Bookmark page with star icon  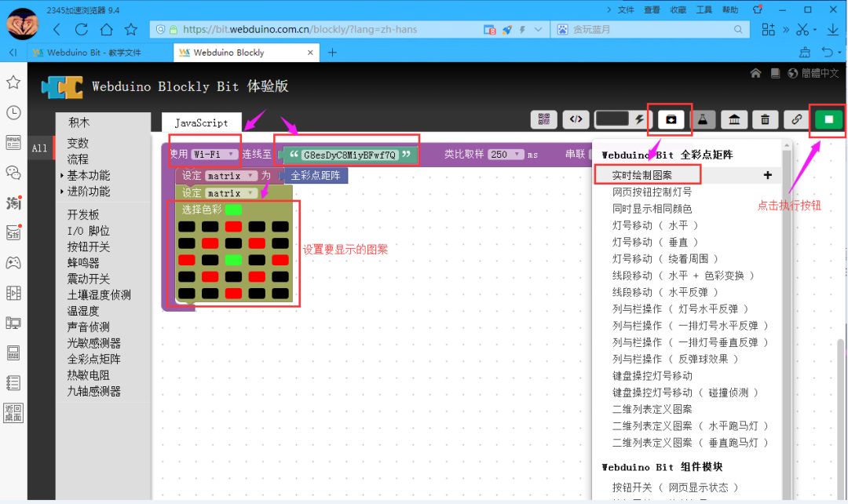(x=131, y=29)
